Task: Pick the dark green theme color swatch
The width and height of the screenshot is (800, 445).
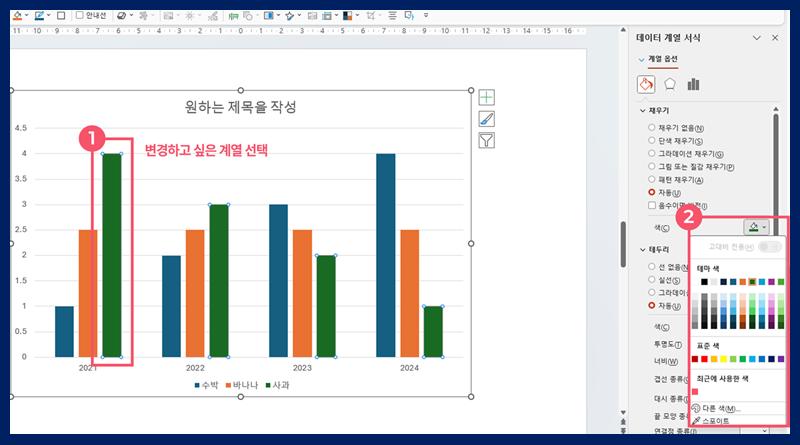Action: coord(752,282)
